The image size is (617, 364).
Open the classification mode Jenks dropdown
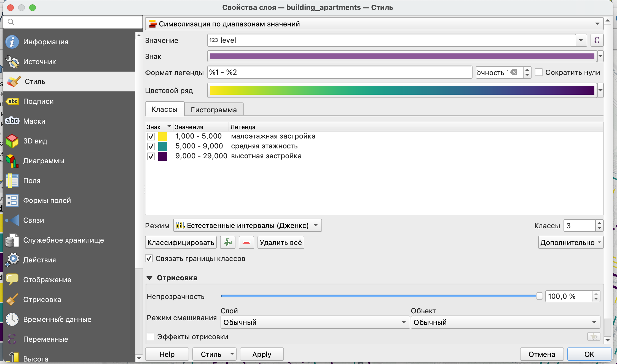247,226
